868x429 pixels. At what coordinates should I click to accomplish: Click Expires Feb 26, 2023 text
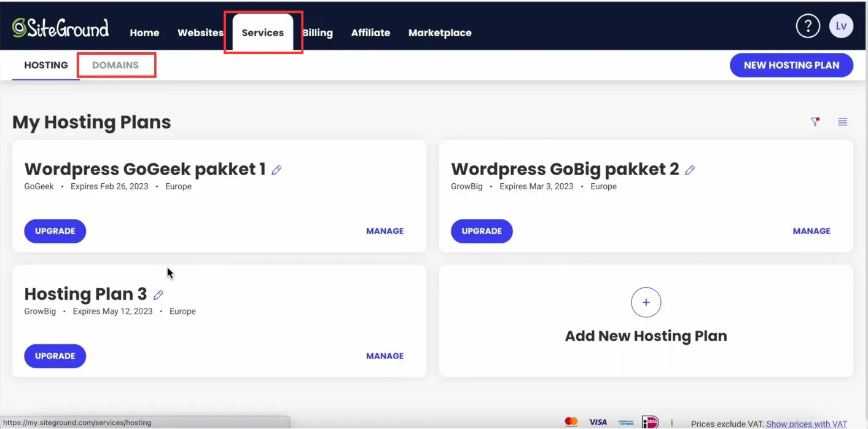tap(109, 186)
